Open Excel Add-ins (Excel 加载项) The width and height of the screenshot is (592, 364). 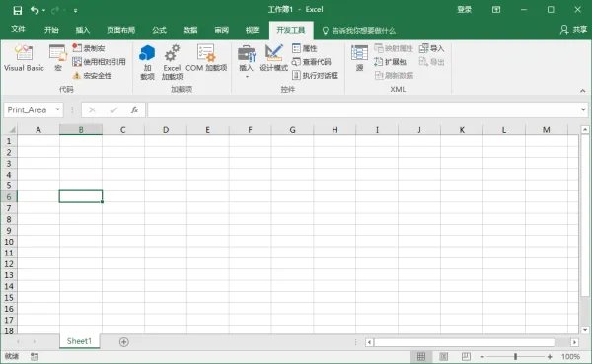[x=172, y=62]
